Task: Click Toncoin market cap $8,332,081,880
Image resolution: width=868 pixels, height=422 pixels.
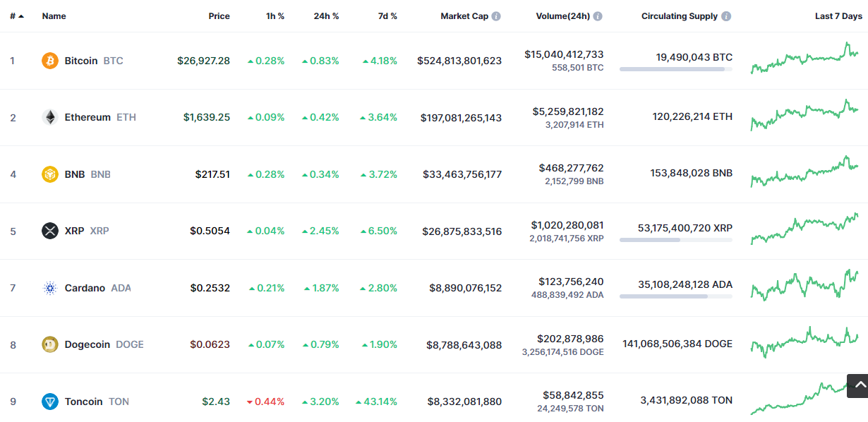Action: tap(464, 402)
